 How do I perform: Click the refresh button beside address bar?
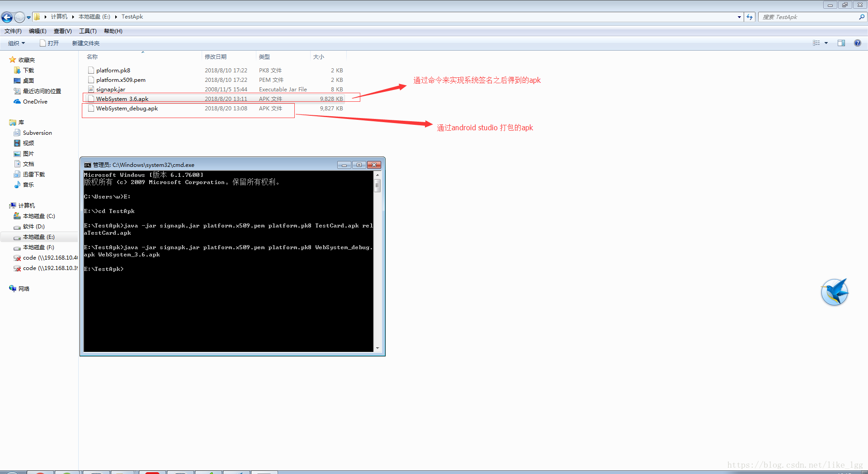click(x=750, y=17)
